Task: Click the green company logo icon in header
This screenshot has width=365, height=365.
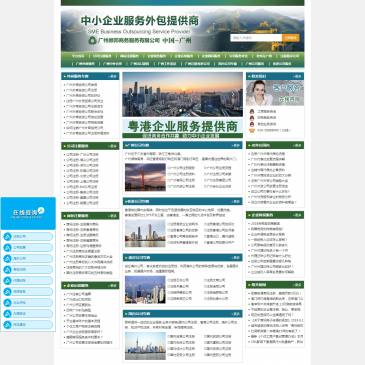Action: (92, 40)
